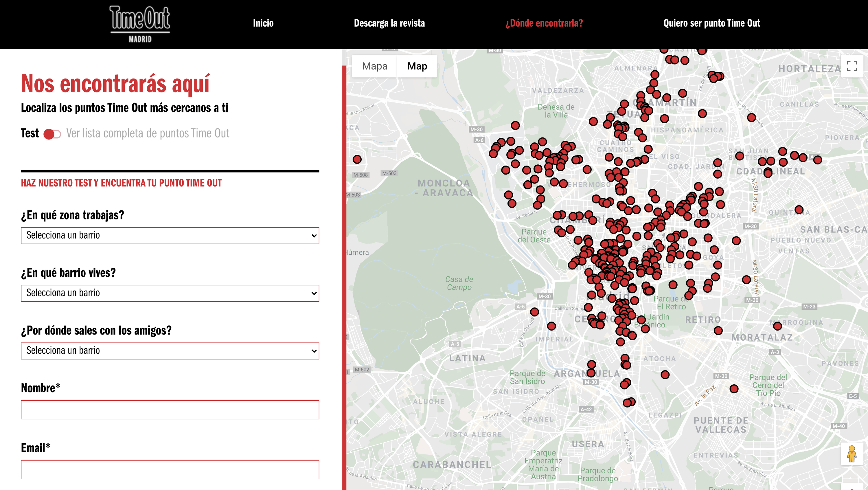Screen dimensions: 868x490
Task: Click marker right of Atocha label
Action: point(665,375)
